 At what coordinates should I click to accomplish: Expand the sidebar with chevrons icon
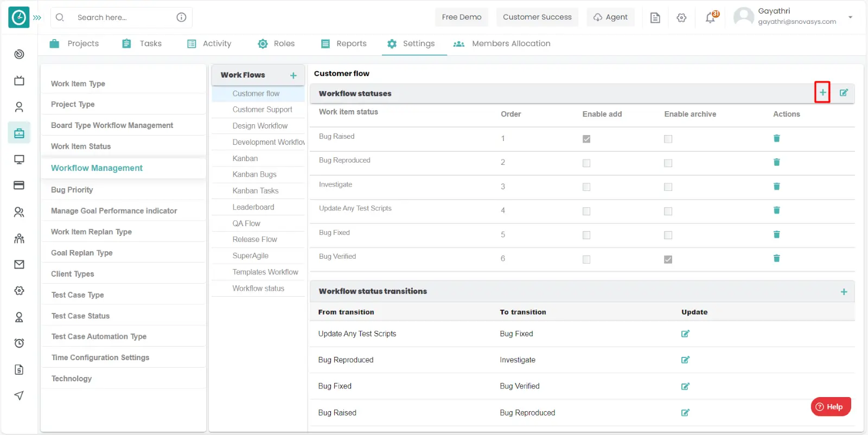pyautogui.click(x=37, y=18)
